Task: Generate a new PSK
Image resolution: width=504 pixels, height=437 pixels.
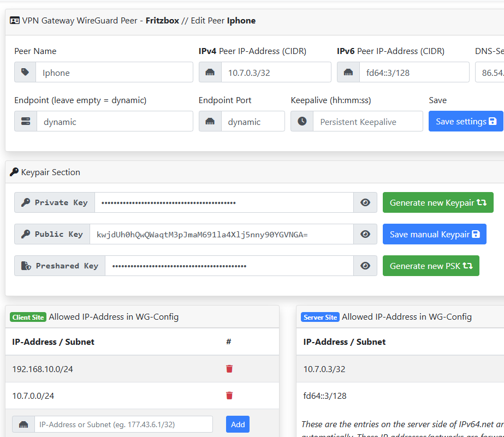Action: (431, 266)
